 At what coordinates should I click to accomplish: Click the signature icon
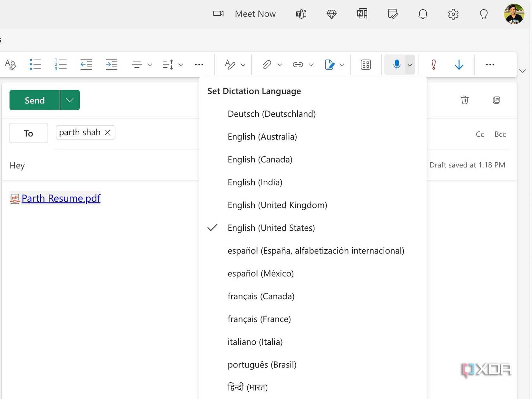click(330, 65)
